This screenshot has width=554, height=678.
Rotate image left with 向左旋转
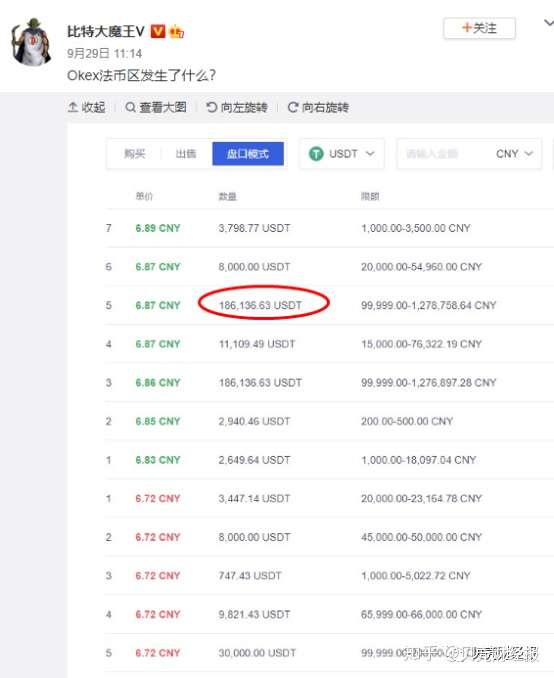pyautogui.click(x=237, y=107)
